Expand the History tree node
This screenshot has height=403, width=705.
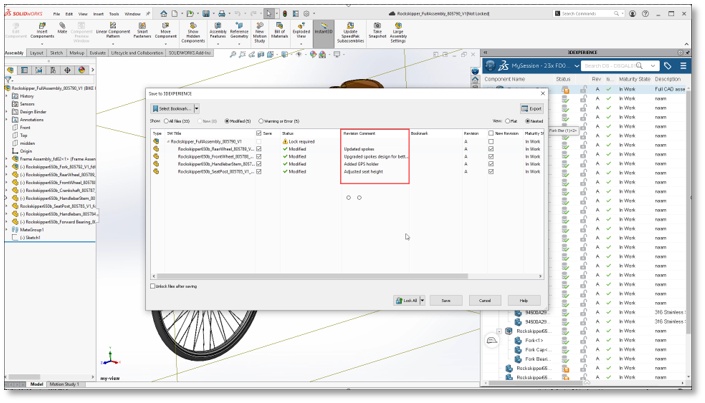[7, 96]
